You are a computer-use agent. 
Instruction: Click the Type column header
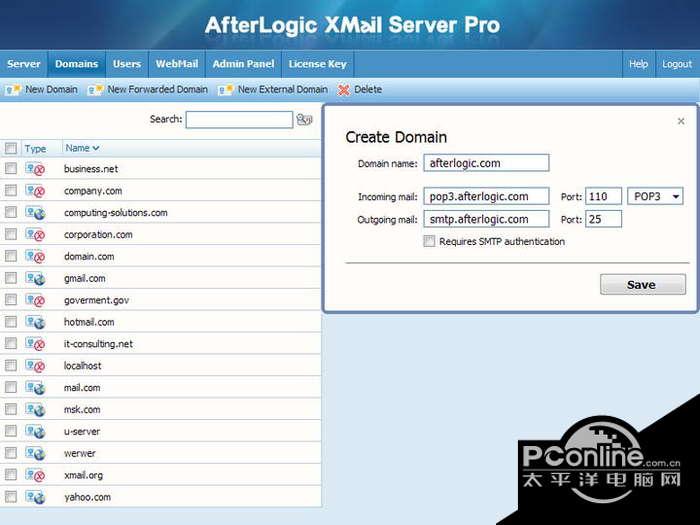(x=35, y=149)
